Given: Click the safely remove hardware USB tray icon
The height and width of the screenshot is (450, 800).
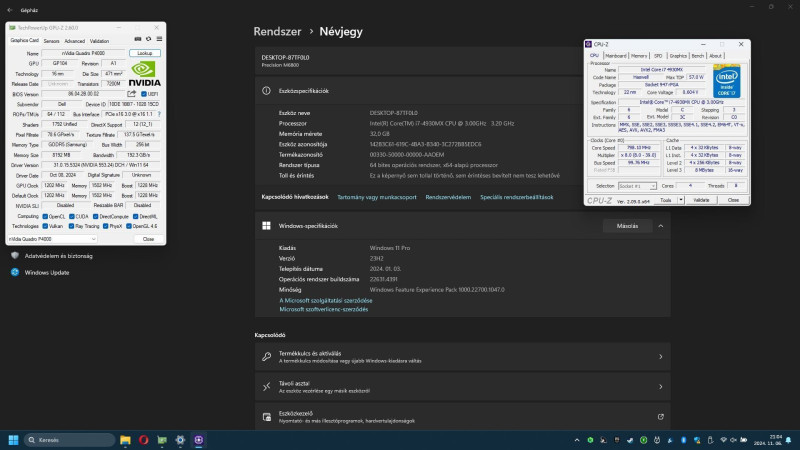Looking at the screenshot, I should (x=710, y=440).
